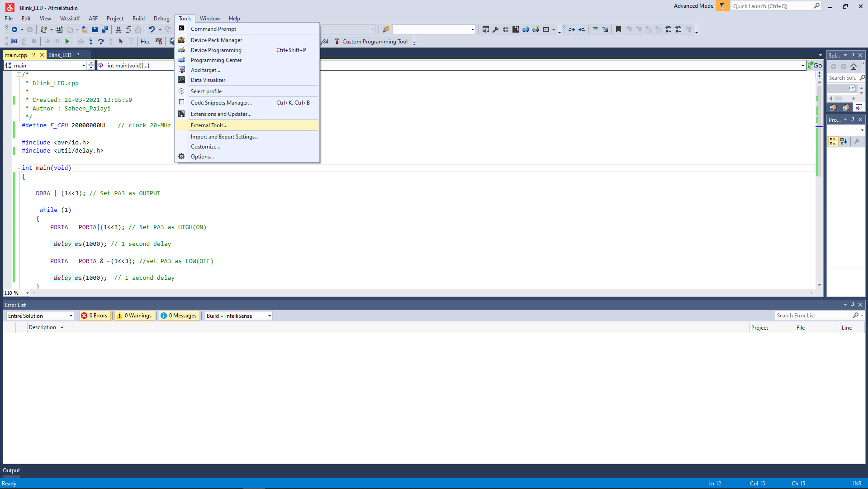Click the single floppy Save icon
The width and height of the screenshot is (868, 489).
[95, 29]
